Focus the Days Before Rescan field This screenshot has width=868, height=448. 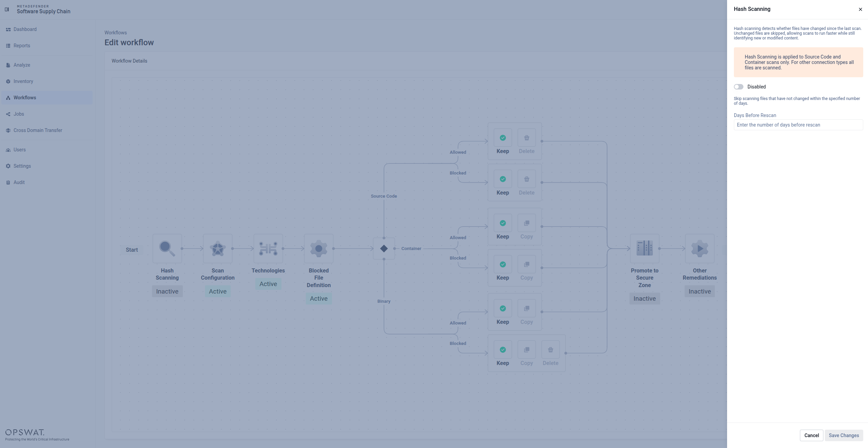tap(798, 125)
